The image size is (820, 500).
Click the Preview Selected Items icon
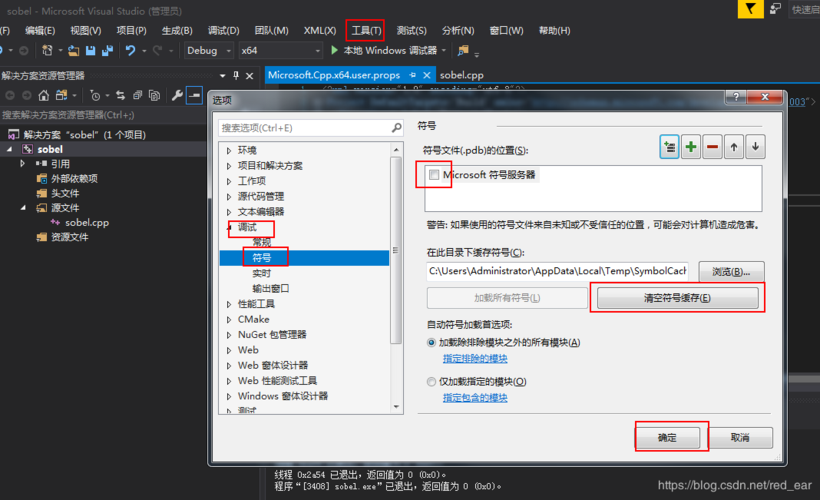point(195,95)
